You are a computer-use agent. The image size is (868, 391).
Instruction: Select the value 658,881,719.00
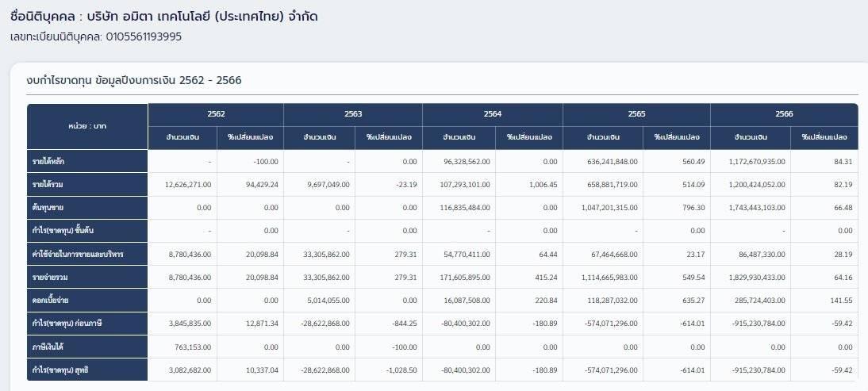pyautogui.click(x=613, y=185)
